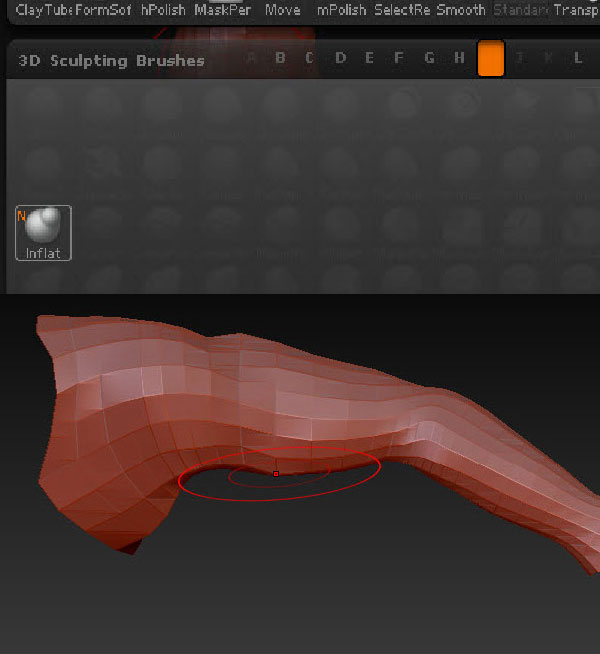
Task: Select the dimmed Standard brush
Action: click(520, 10)
